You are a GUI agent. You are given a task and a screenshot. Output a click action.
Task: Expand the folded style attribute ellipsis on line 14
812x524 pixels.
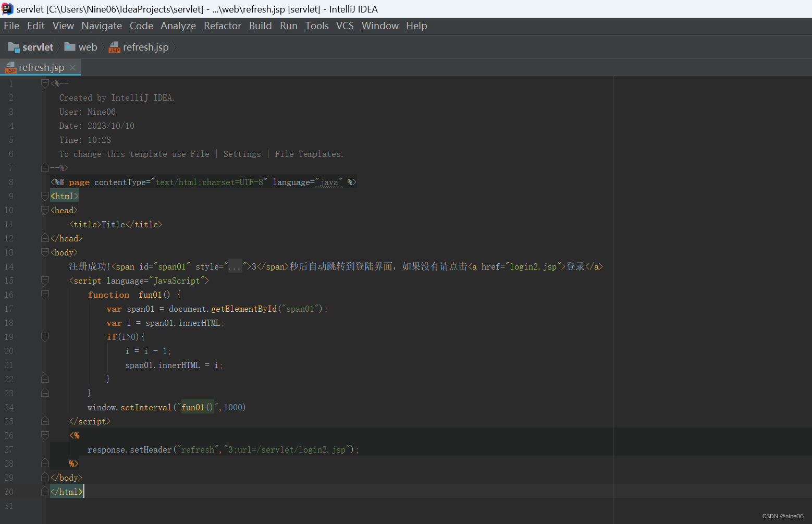pyautogui.click(x=235, y=266)
